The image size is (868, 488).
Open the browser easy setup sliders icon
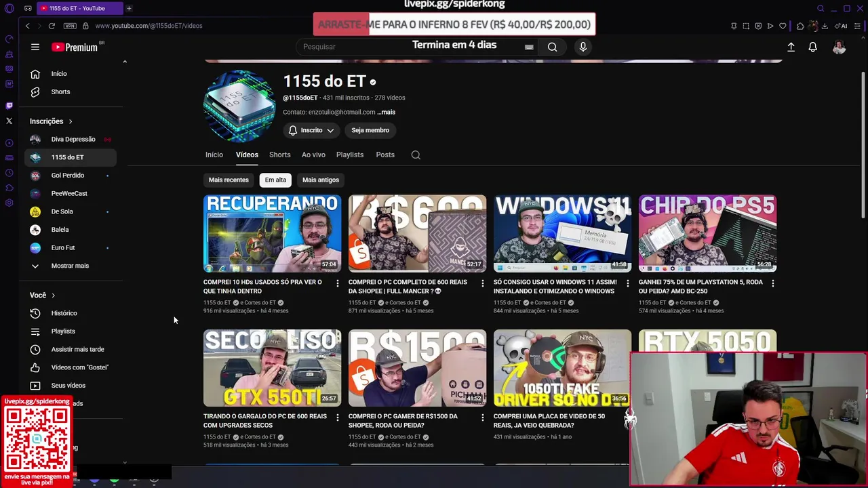858,26
